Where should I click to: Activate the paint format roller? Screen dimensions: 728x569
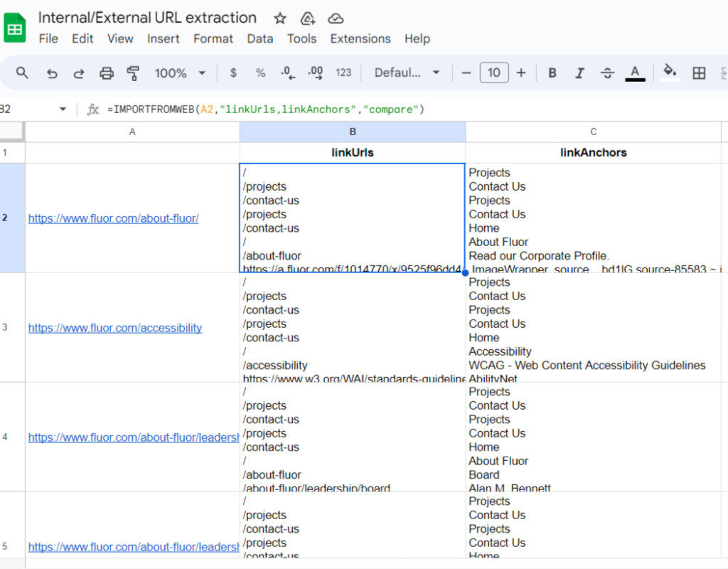(133, 73)
